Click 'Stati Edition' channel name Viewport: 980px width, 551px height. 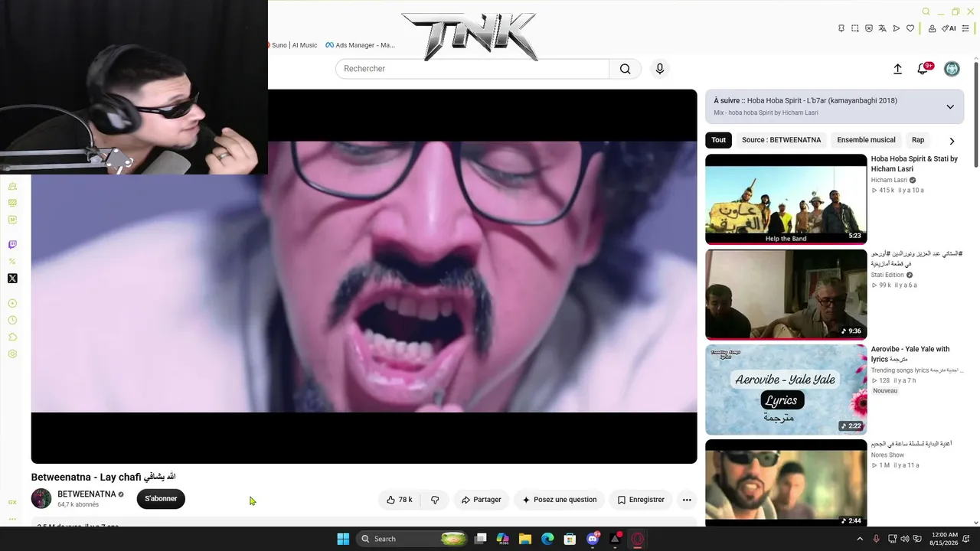[x=887, y=275]
